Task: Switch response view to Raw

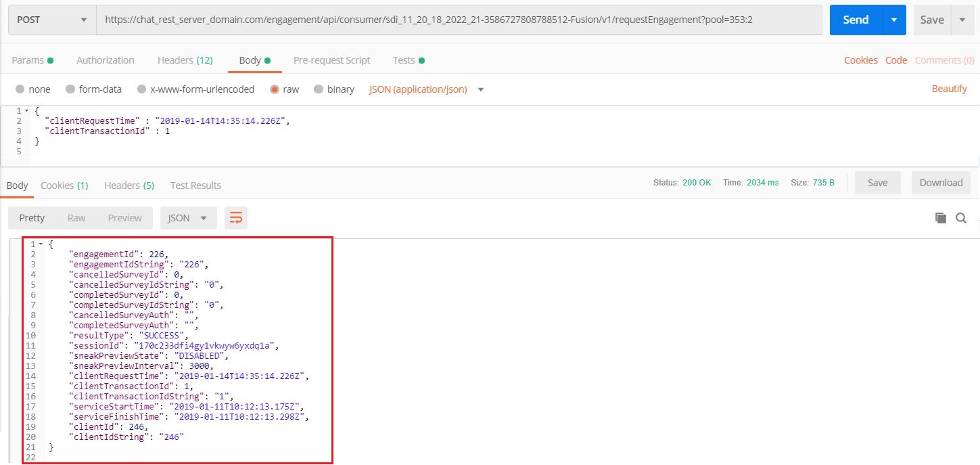Action: coord(76,218)
